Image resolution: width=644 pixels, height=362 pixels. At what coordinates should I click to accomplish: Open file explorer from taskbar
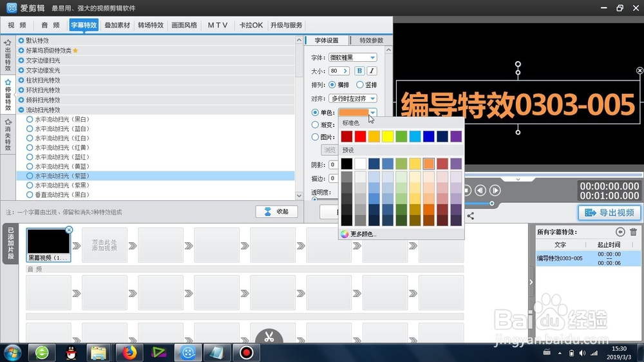99,352
